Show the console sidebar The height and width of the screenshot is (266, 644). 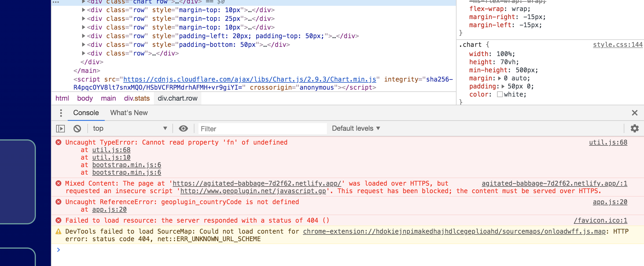(60, 129)
